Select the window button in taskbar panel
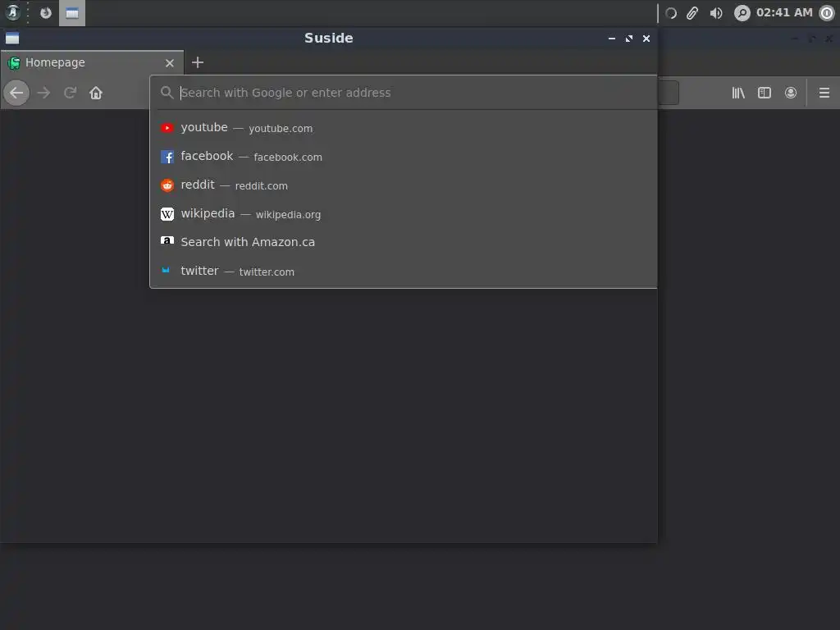 [72, 13]
